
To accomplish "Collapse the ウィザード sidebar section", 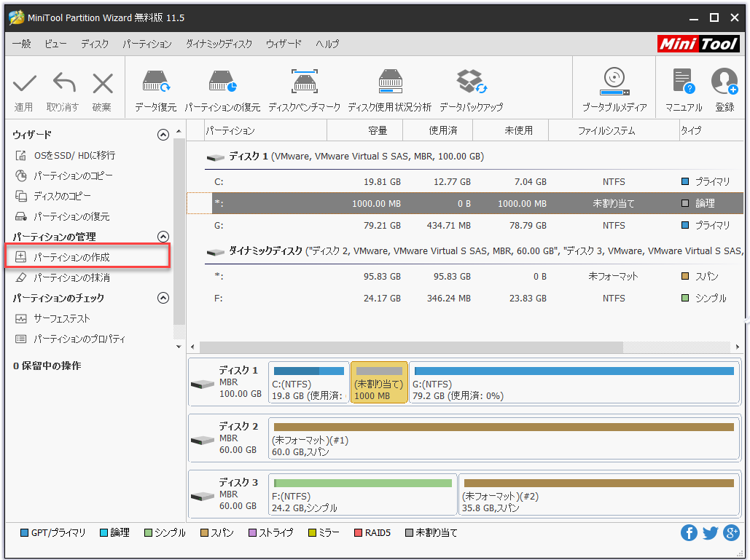I will (163, 135).
